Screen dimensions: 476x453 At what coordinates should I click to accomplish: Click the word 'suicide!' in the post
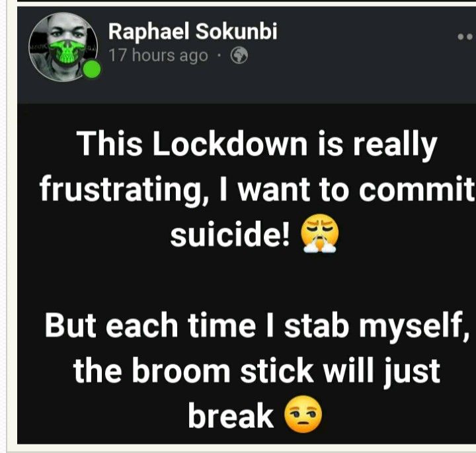tap(230, 234)
